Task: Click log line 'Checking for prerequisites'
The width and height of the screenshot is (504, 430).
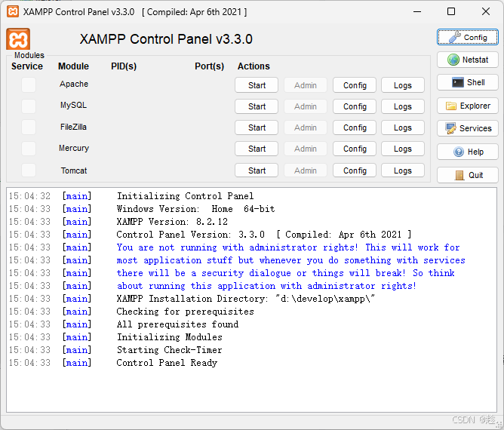Action: (x=185, y=312)
